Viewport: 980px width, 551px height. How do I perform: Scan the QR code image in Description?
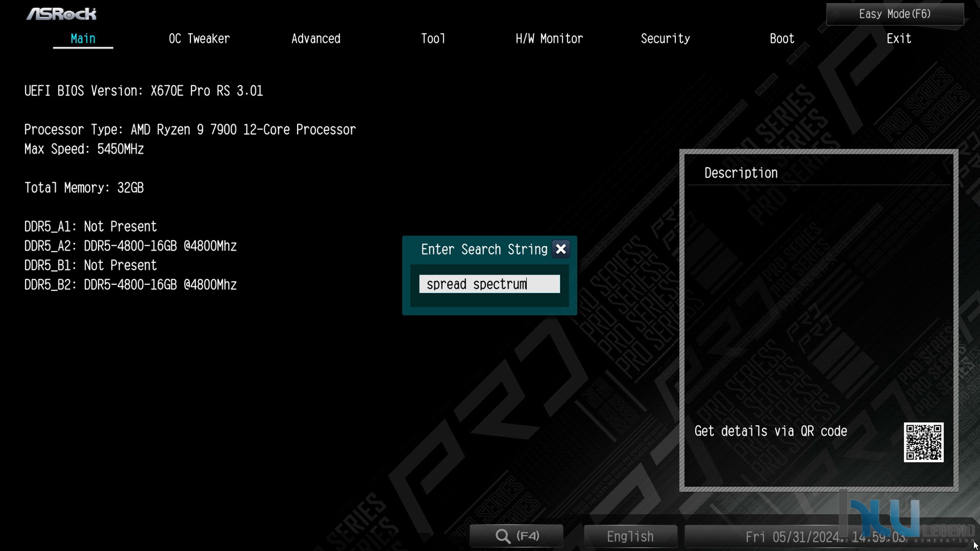pyautogui.click(x=924, y=442)
